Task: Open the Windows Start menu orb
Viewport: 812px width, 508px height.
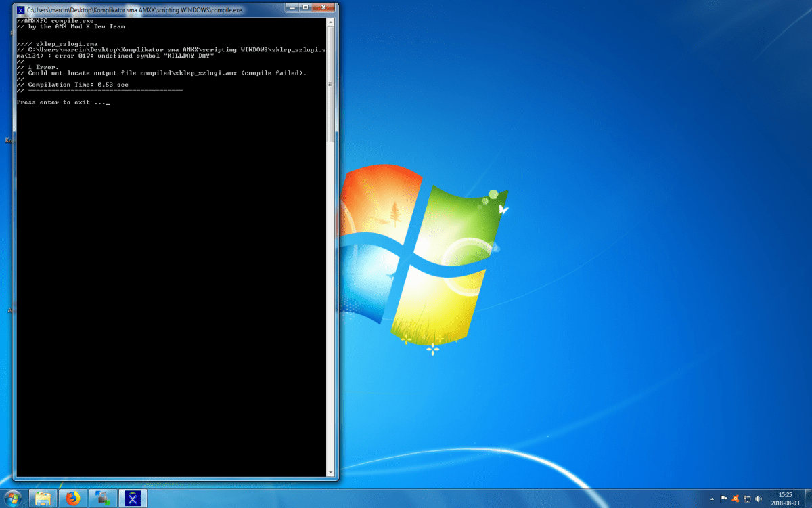Action: (13, 499)
